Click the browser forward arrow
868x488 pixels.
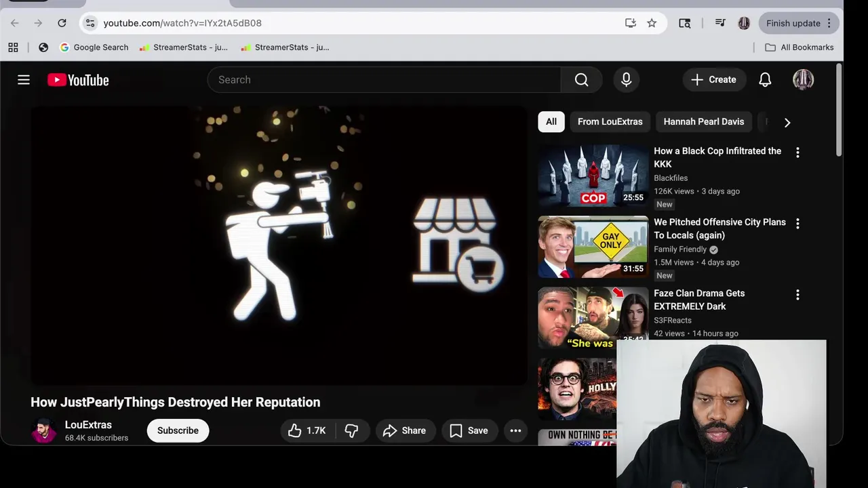click(x=38, y=23)
